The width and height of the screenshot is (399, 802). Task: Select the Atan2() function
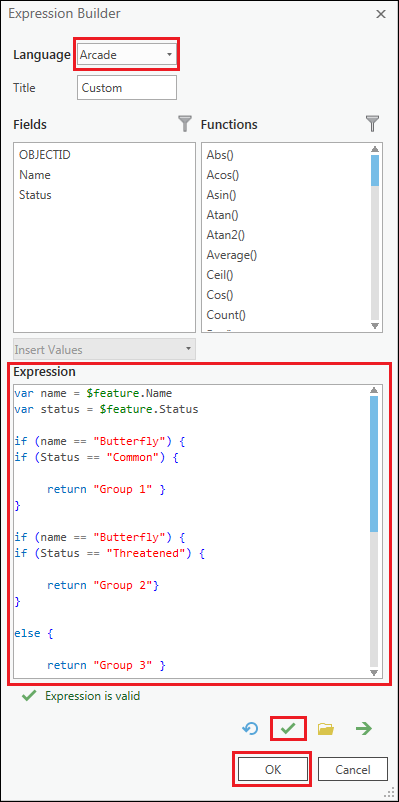(226, 235)
